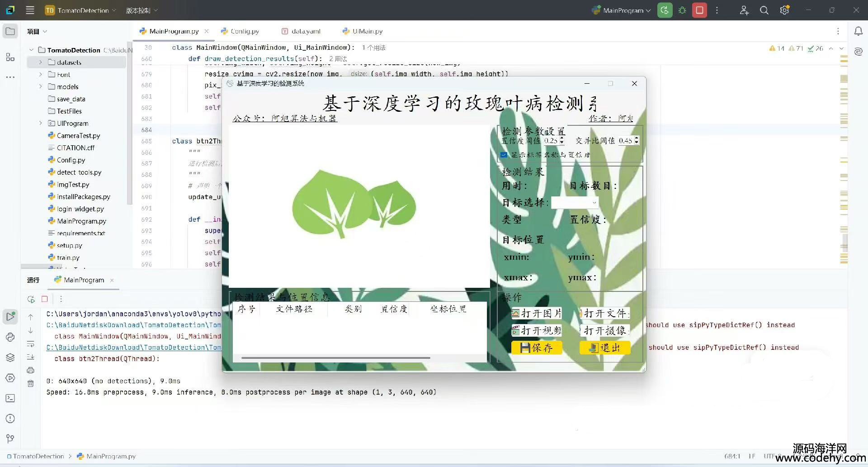Toggle the show label name and confidence checkbox
The width and height of the screenshot is (868, 467).
click(x=504, y=155)
